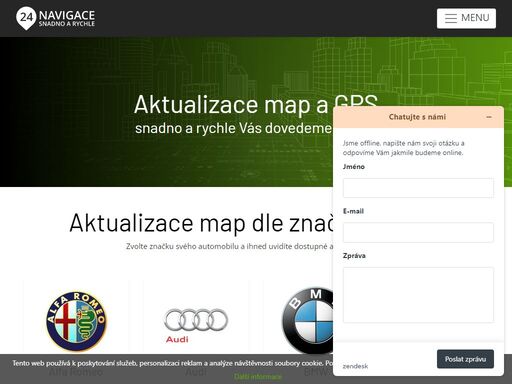The image size is (512, 384).
Task: Click the 'Zvolte značku svého automobilu' text
Action: pos(229,246)
